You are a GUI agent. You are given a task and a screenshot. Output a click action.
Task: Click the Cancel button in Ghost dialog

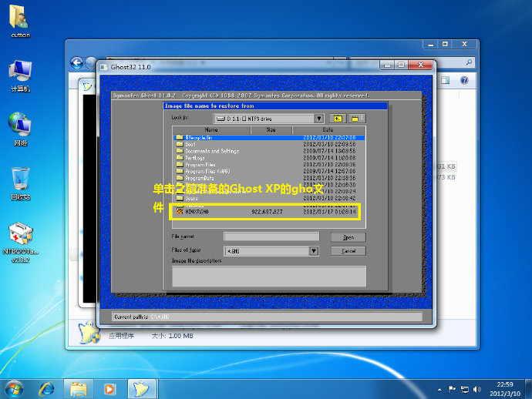coord(348,251)
